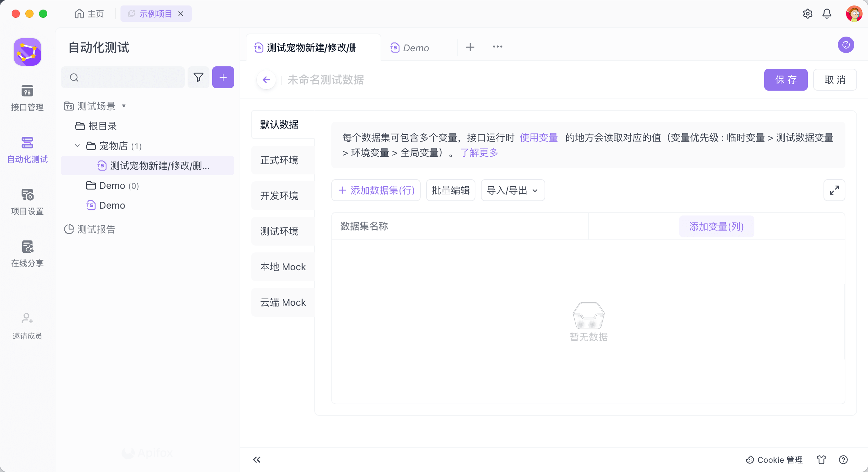This screenshot has width=868, height=472.
Task: Click the 未命名测试数据 name field
Action: tap(325, 80)
